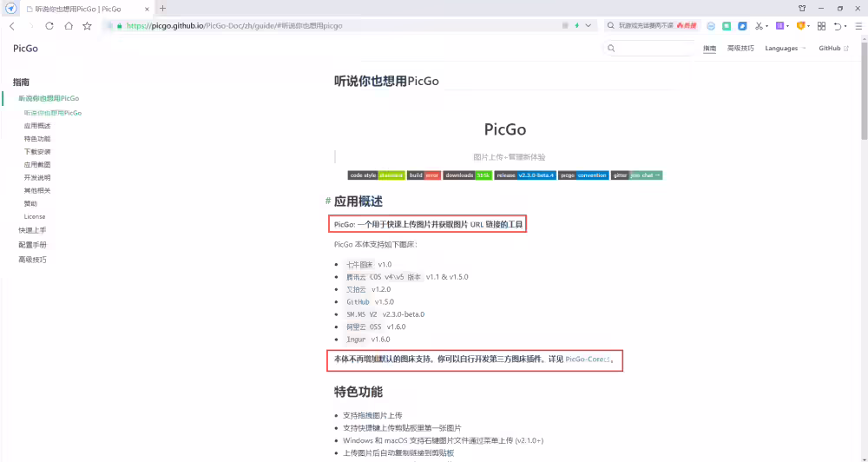Click the 七牛图床 v1.0 list entry
Viewport: 868px width, 462px height.
click(368, 264)
